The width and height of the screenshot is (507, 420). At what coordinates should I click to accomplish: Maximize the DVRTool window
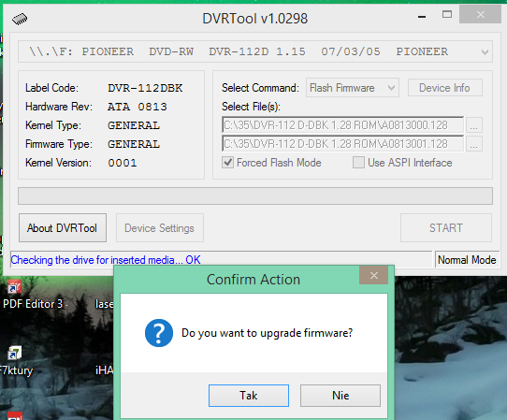[447, 14]
